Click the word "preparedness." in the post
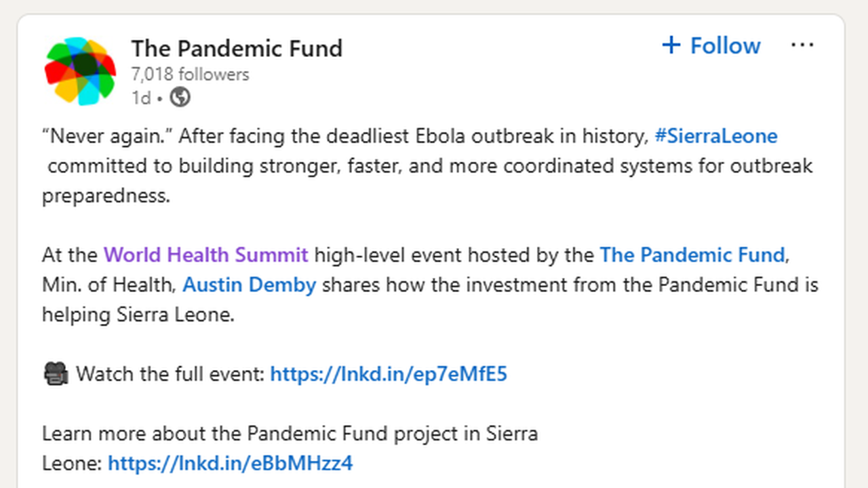This screenshot has width=868, height=488. (x=105, y=196)
